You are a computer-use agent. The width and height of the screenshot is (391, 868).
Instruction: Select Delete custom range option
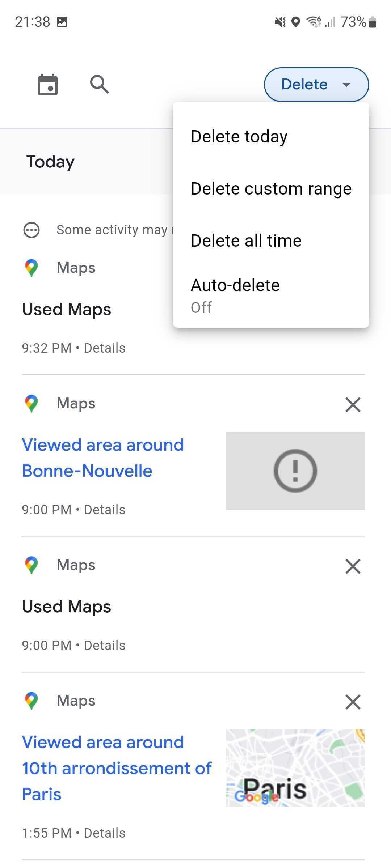[271, 189]
